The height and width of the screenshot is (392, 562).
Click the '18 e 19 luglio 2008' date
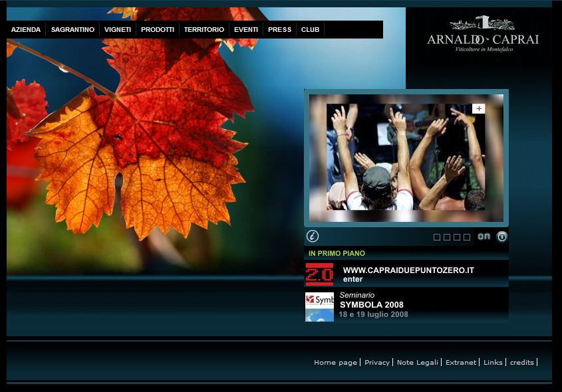click(x=374, y=314)
